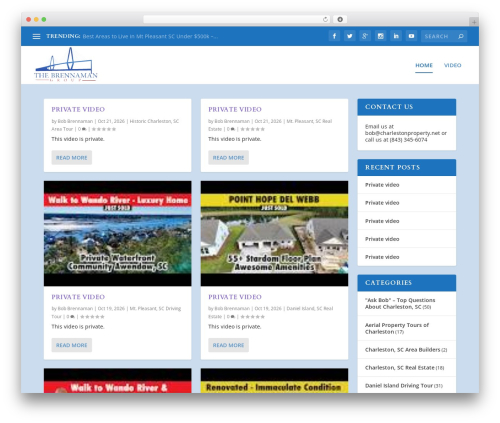Open the Renovated Immaculate Condition thumbnail
The width and height of the screenshot is (500, 423).
point(274,381)
